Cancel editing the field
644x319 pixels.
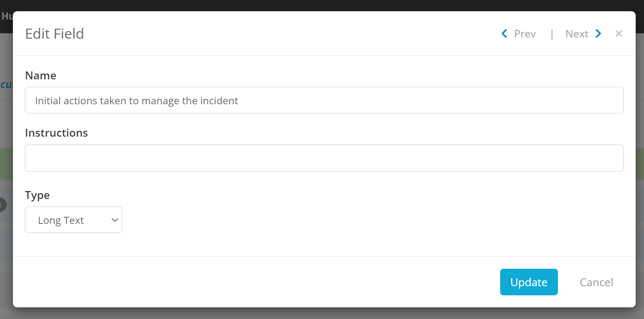(596, 282)
